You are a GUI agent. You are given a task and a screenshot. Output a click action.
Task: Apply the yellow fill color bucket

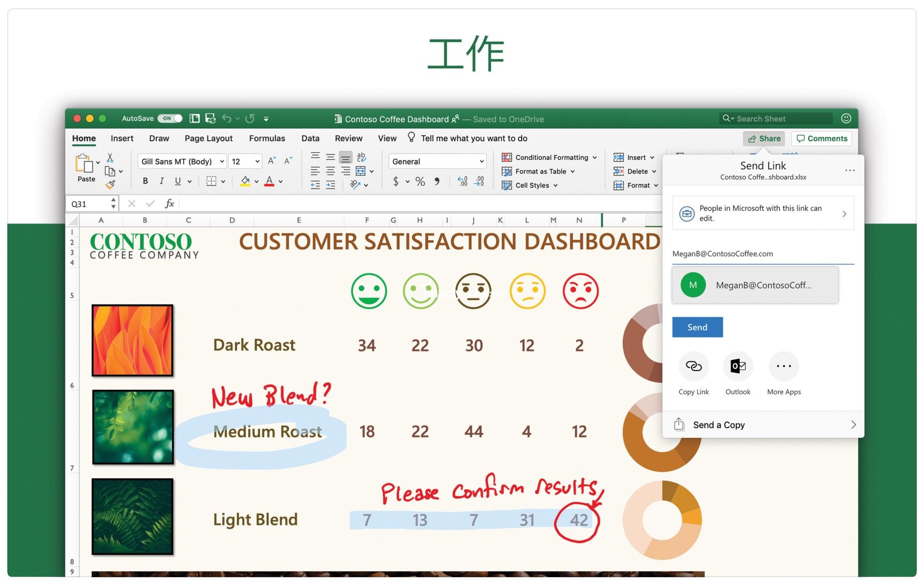[245, 181]
